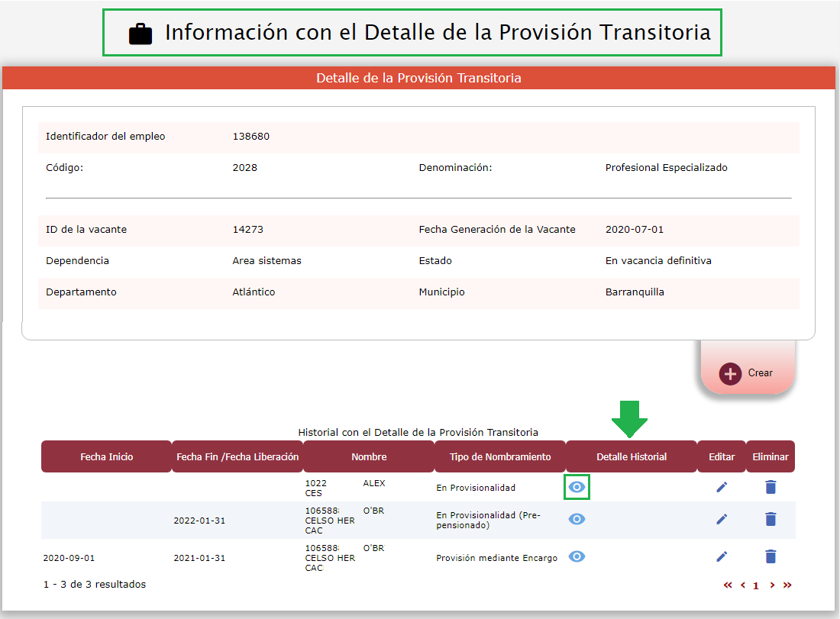Delete the Provisión mediante Encargo record

[771, 556]
